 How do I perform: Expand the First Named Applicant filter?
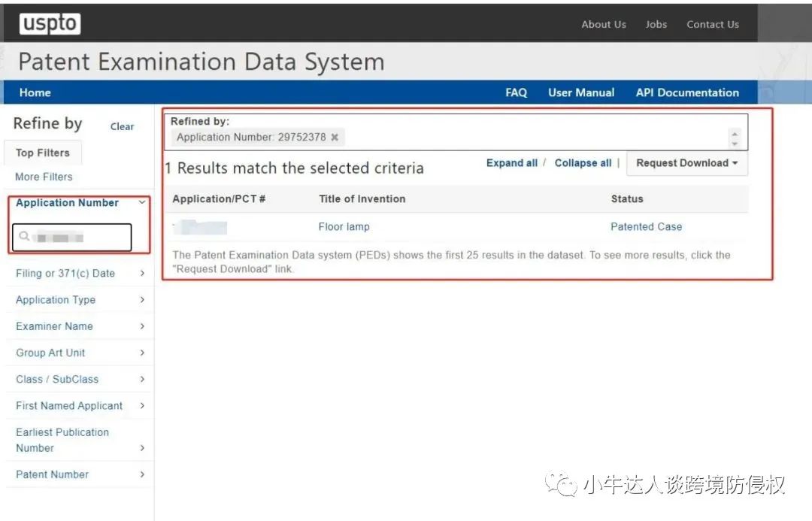[142, 405]
